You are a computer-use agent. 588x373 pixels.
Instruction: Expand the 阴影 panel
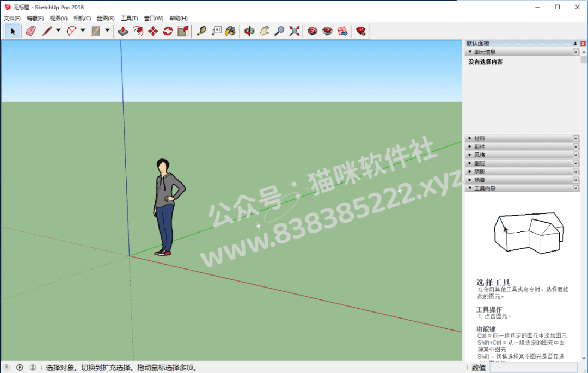pyautogui.click(x=470, y=172)
